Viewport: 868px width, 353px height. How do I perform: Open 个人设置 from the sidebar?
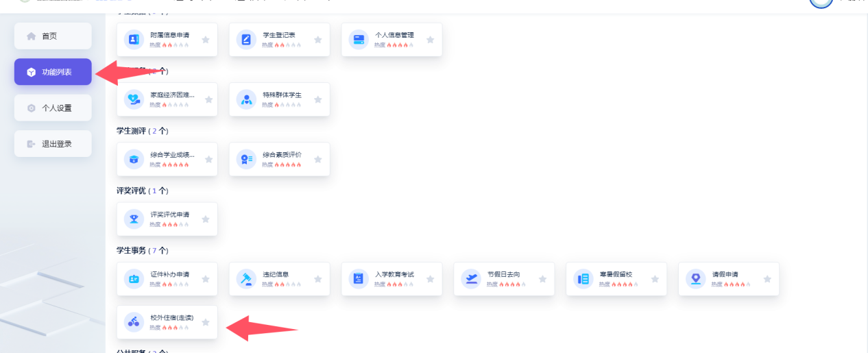click(x=53, y=108)
